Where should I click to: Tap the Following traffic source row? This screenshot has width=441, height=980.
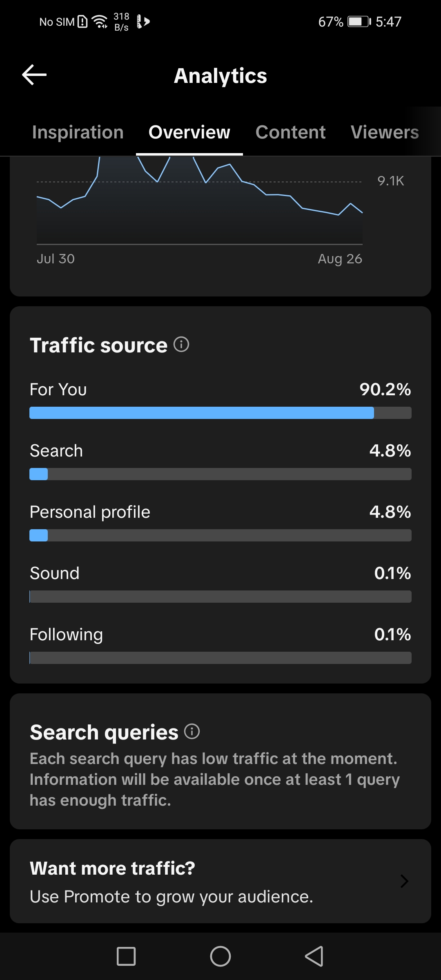220,644
